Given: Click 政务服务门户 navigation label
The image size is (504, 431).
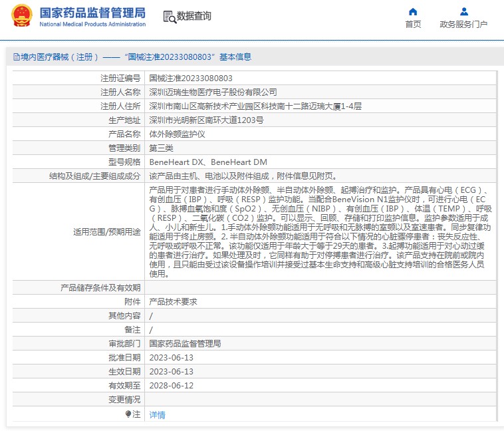Looking at the screenshot, I should [x=463, y=25].
